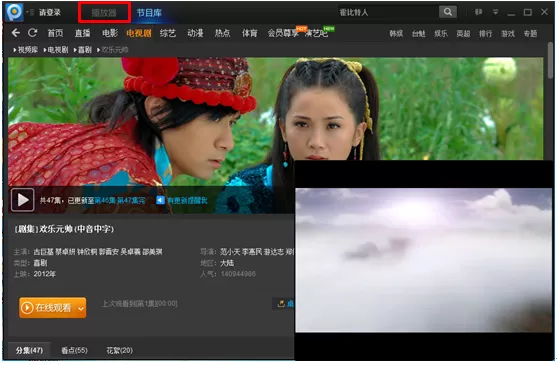
Task: Click the 视频库 breadcrumb
Action: [28, 50]
